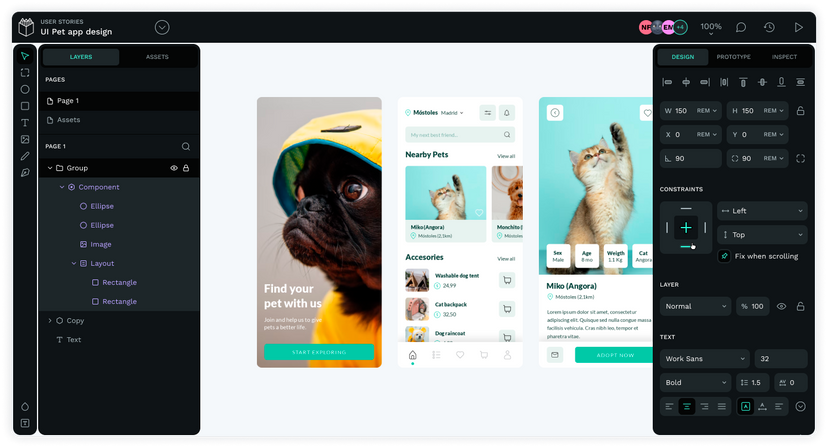Open width REM unit dropdown
Screen dimensions: 828x448
(x=707, y=111)
